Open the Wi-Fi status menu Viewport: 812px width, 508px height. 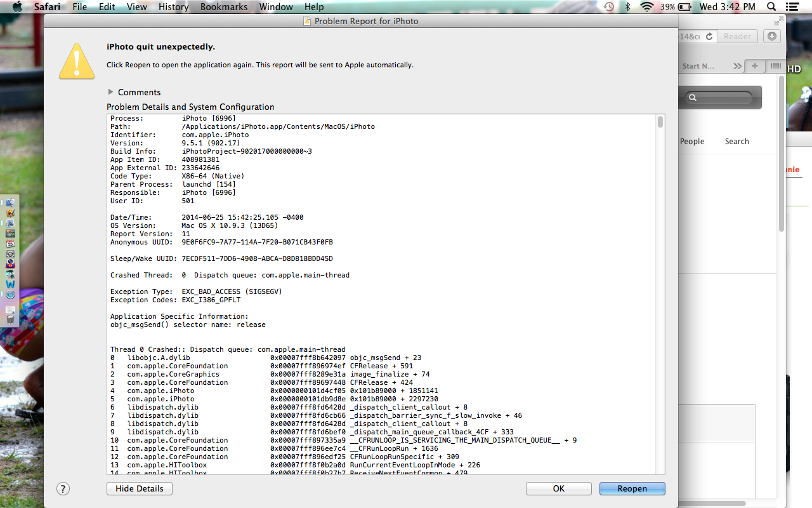(646, 7)
